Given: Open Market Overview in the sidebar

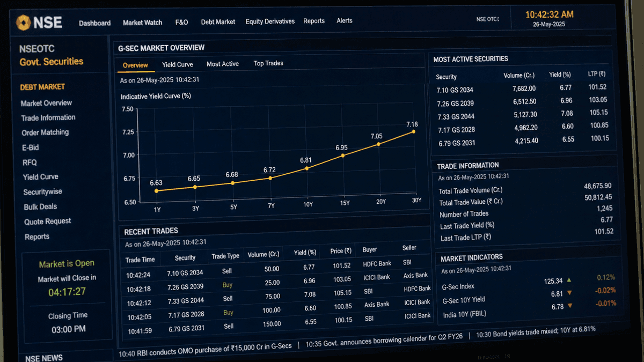Looking at the screenshot, I should click(46, 103).
